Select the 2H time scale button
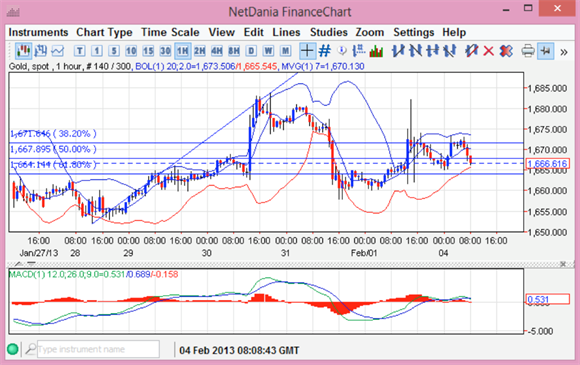Screen dimensions: 580x365 pos(200,51)
